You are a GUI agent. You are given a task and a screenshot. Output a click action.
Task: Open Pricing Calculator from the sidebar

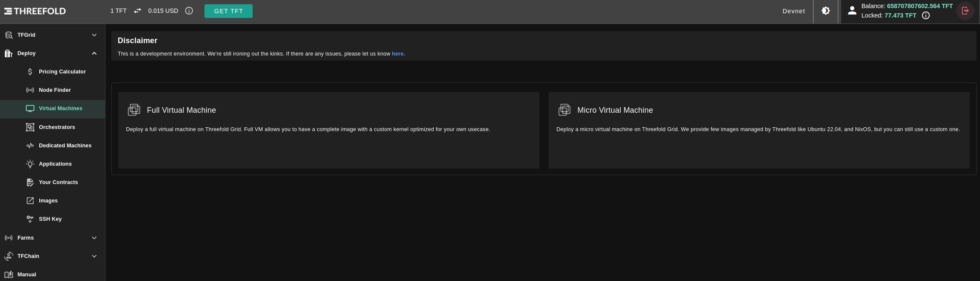(x=62, y=72)
